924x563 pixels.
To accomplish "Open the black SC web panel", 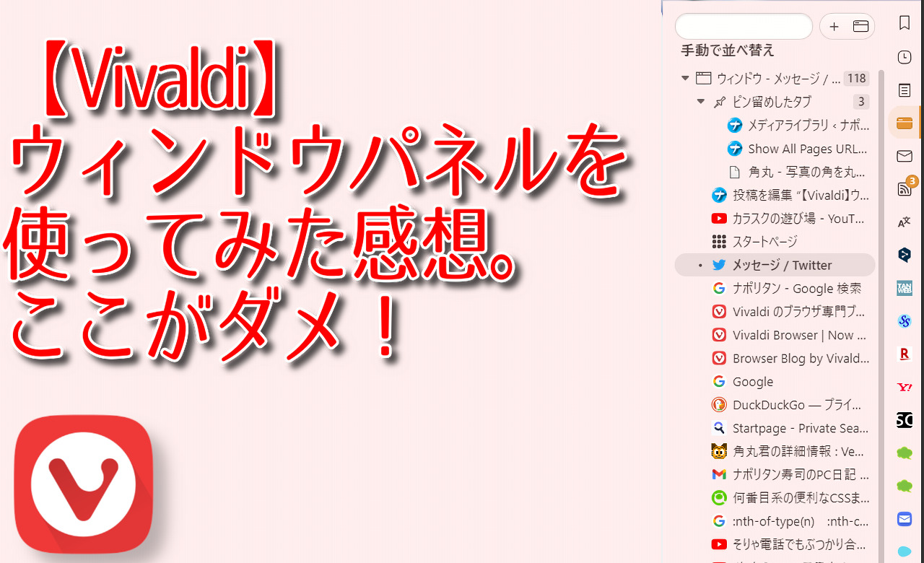I will click(x=904, y=420).
